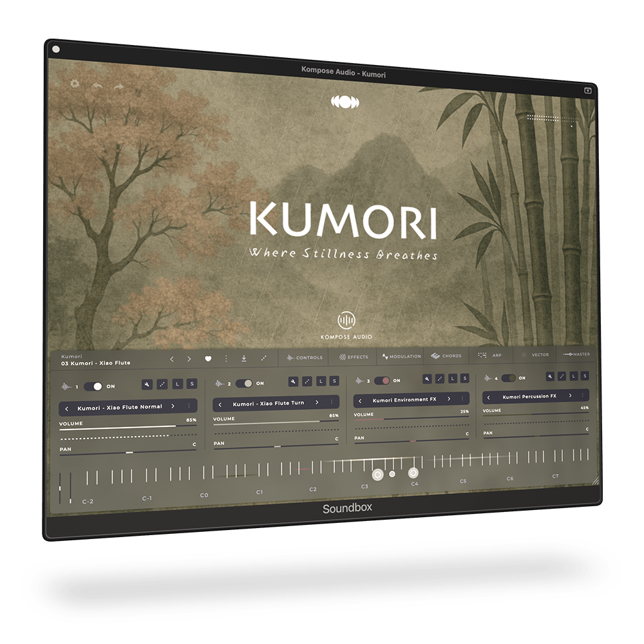
Task: Switch to the Vector tab
Action: [x=535, y=354]
